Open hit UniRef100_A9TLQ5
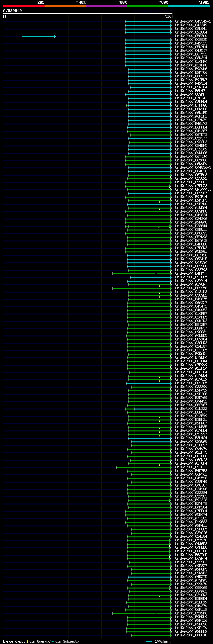The image size is (213, 644). pos(191,277)
